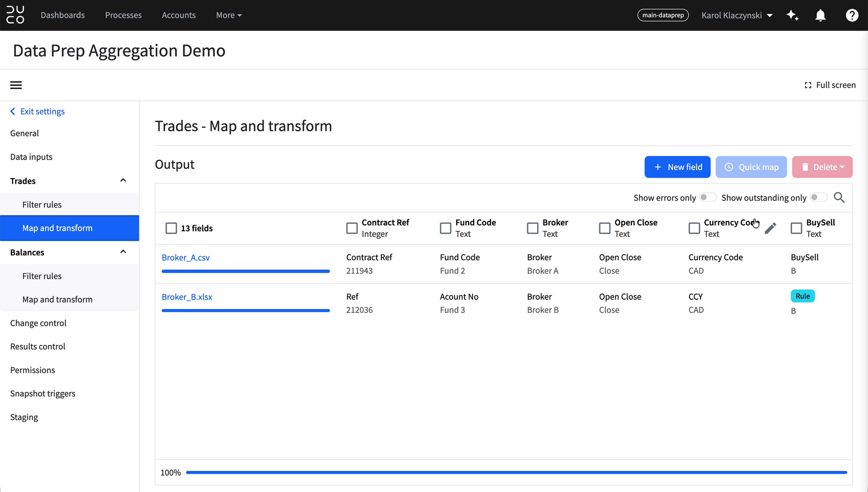Click the Duco logo icon
Screen dimensions: 868x492
[15, 15]
